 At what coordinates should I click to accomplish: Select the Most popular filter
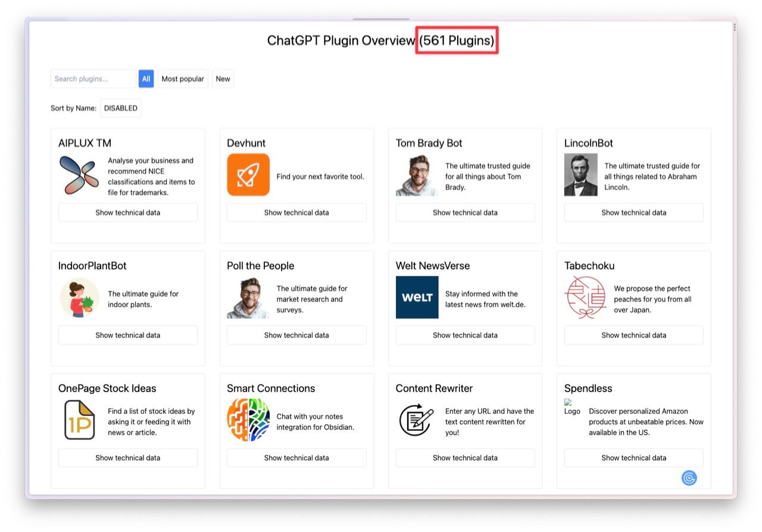click(x=183, y=79)
